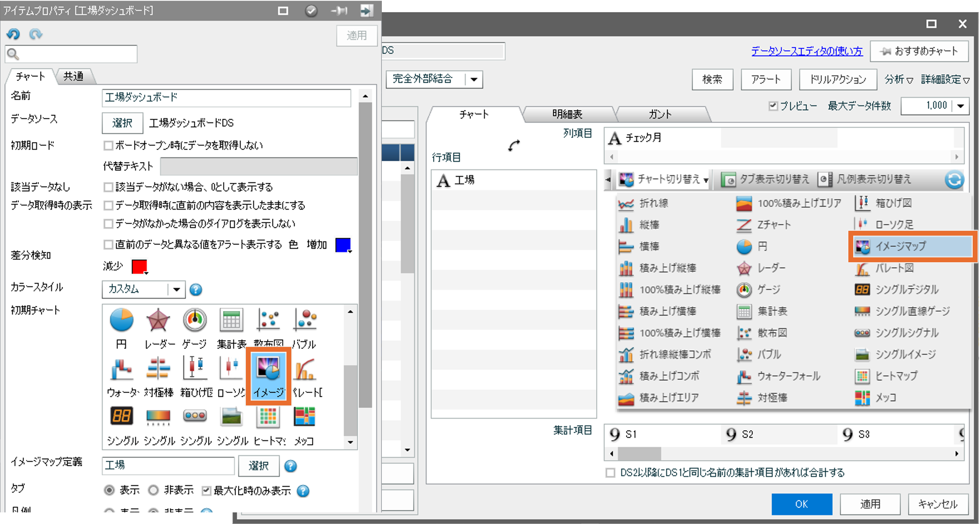This screenshot has height=524, width=980.
Task: Click the pin icon in properties title bar
Action: tap(339, 11)
